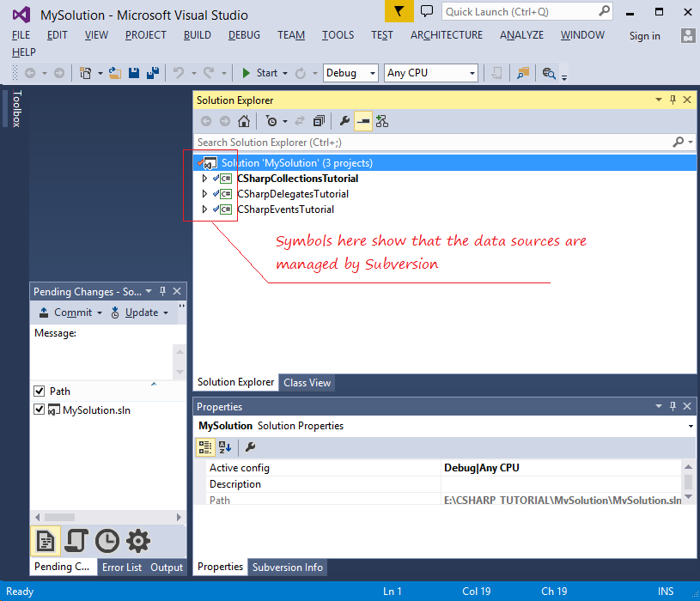Click the New Project toolbar icon
700x601 pixels.
(85, 73)
